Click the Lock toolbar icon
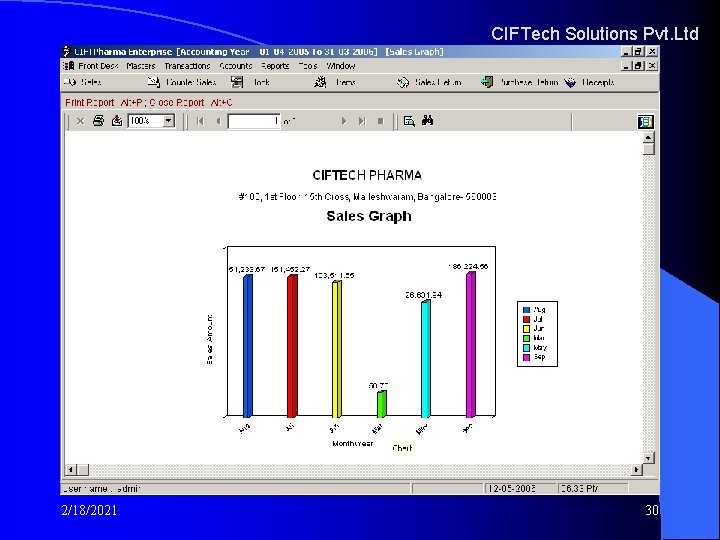 pos(237,83)
